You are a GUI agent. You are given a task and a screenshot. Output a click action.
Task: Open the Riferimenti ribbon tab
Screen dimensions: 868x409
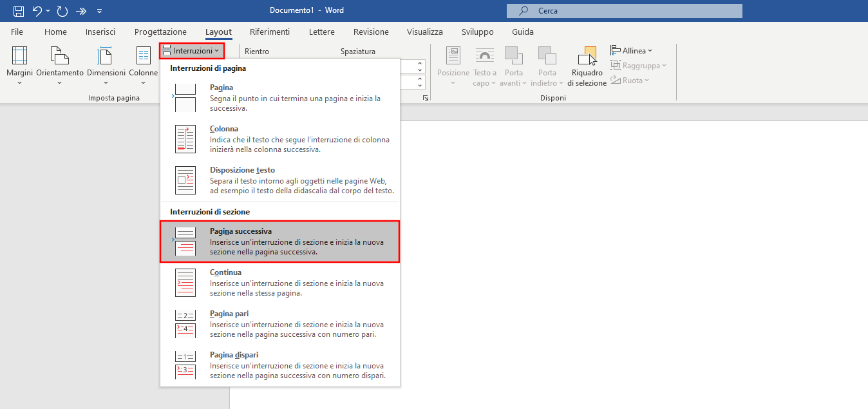click(270, 32)
